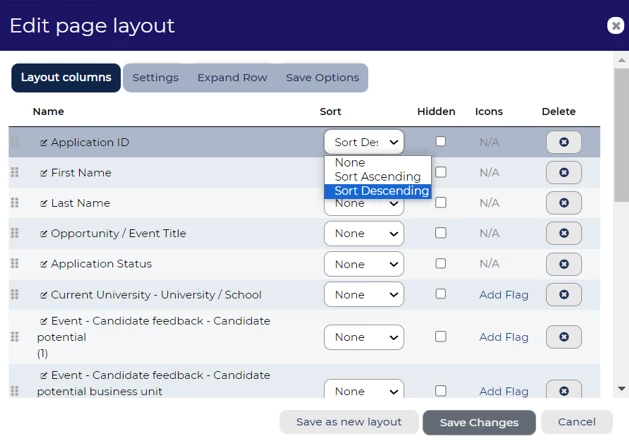Expand Sort dropdown for Opportunity / Event Title
The height and width of the screenshot is (448, 629).
pos(363,234)
